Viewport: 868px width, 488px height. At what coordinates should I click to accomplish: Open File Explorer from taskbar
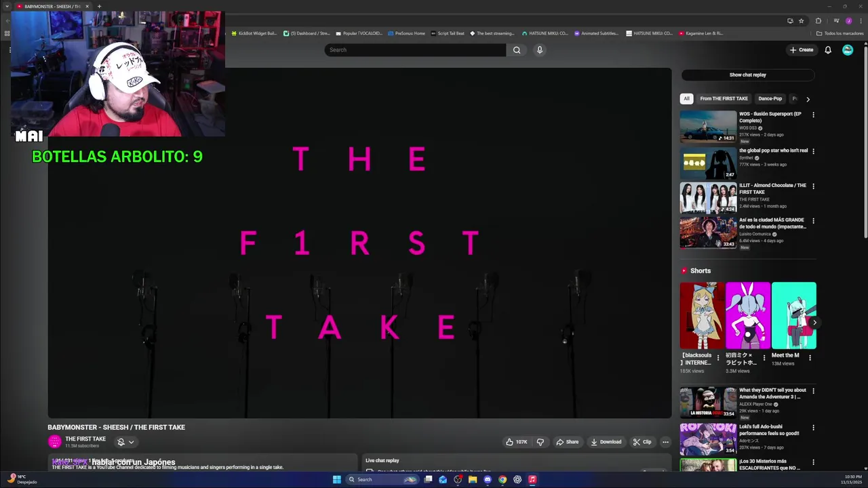pos(473,479)
